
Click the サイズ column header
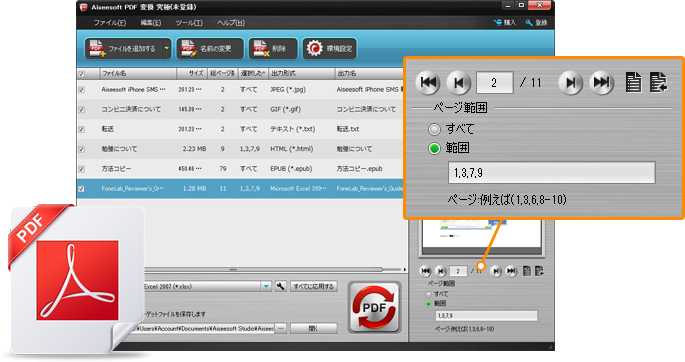(192, 73)
